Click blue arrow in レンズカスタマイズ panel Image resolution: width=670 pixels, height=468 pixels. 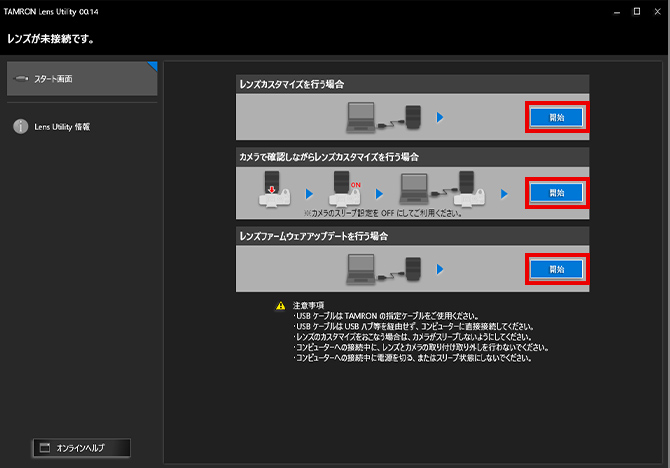[440, 117]
